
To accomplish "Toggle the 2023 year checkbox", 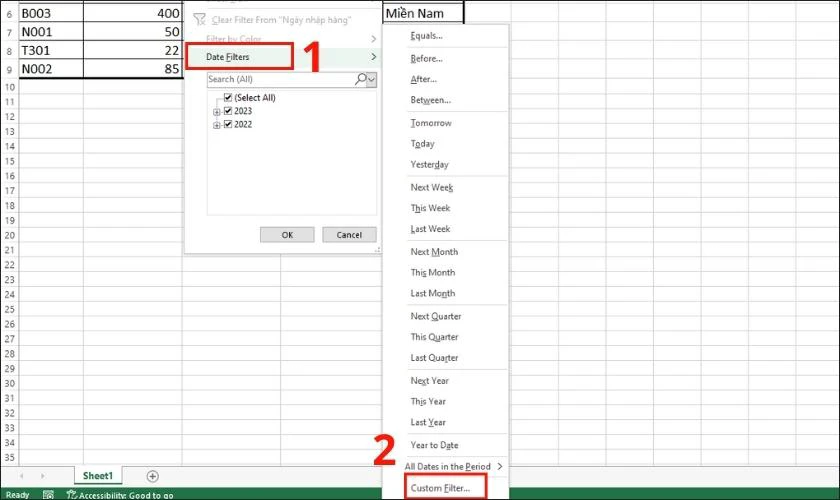I will coord(228,111).
